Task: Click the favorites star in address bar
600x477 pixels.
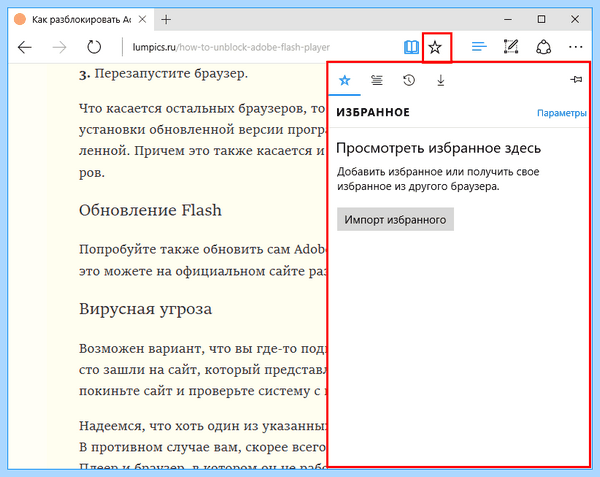Action: 435,47
